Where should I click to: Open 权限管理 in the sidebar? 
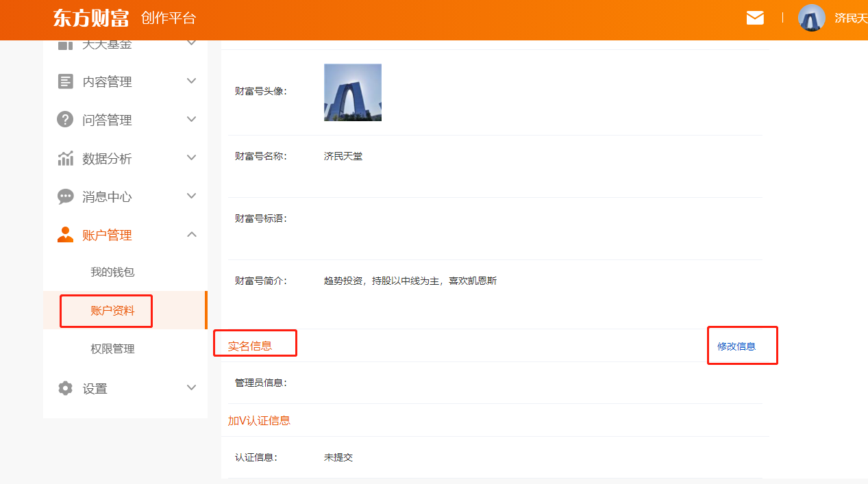[x=112, y=349]
